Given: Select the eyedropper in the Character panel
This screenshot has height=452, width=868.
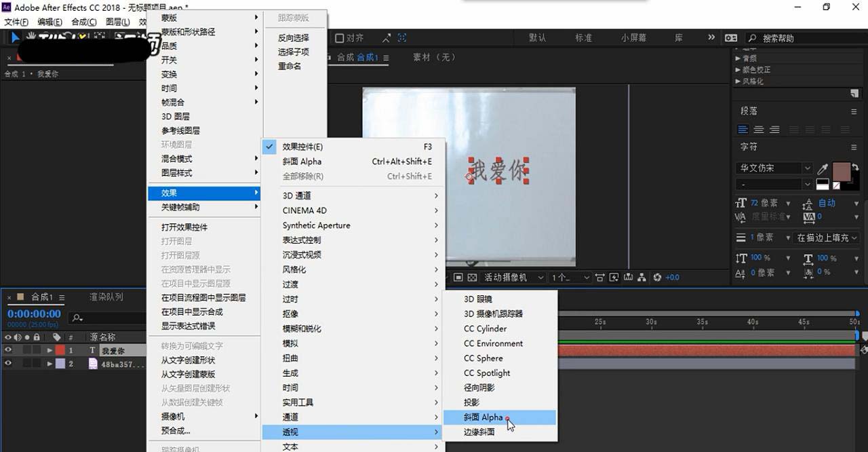Looking at the screenshot, I should tap(823, 168).
